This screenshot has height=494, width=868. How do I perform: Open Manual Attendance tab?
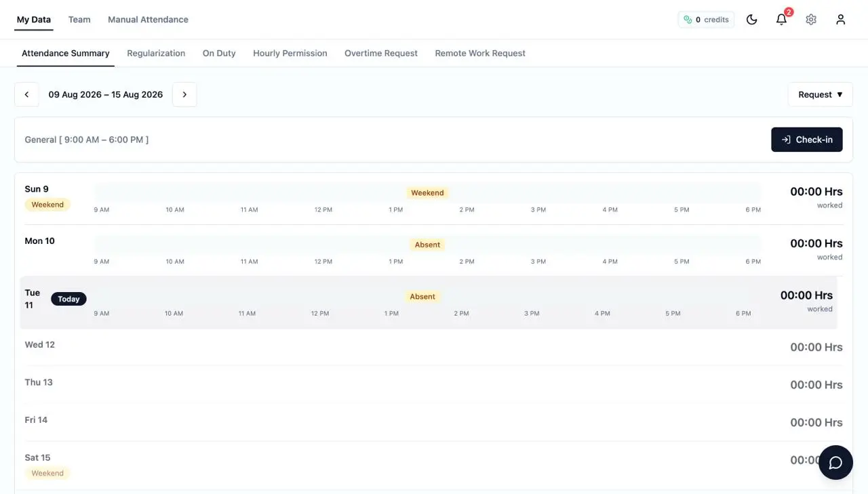click(148, 20)
